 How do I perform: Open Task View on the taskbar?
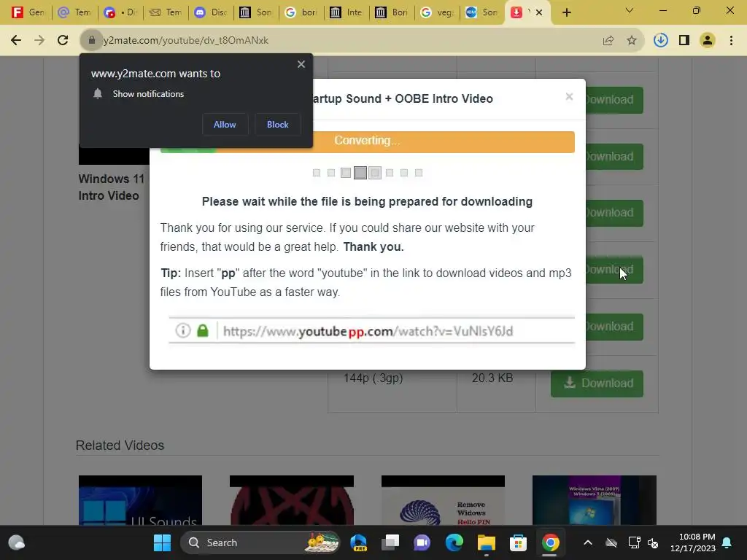(x=390, y=542)
